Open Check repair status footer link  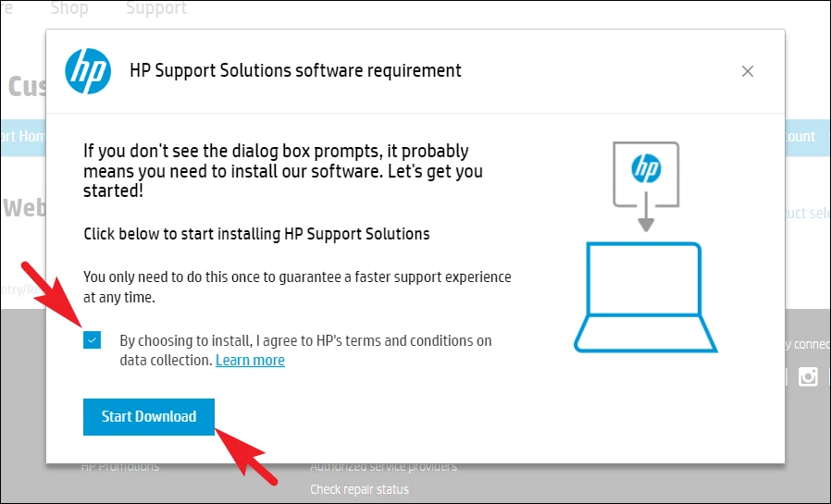(359, 489)
